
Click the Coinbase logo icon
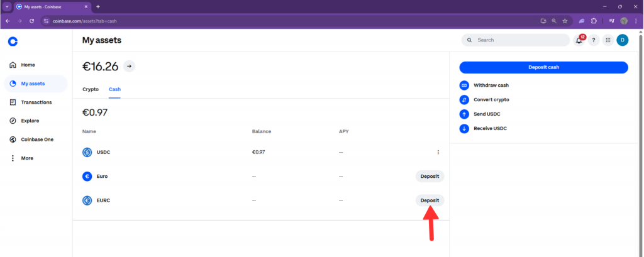(x=13, y=41)
